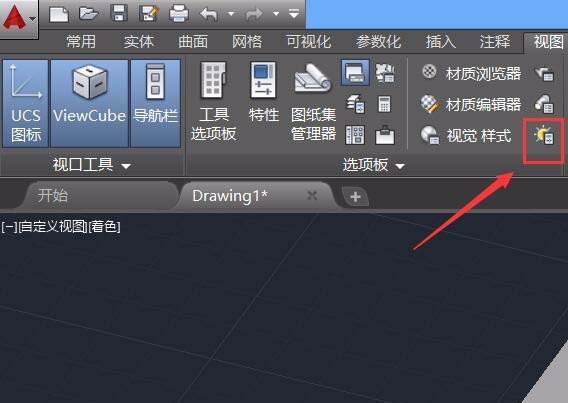Open the [-] viewport controls menu
Viewport: 568px width, 403px height.
click(9, 227)
